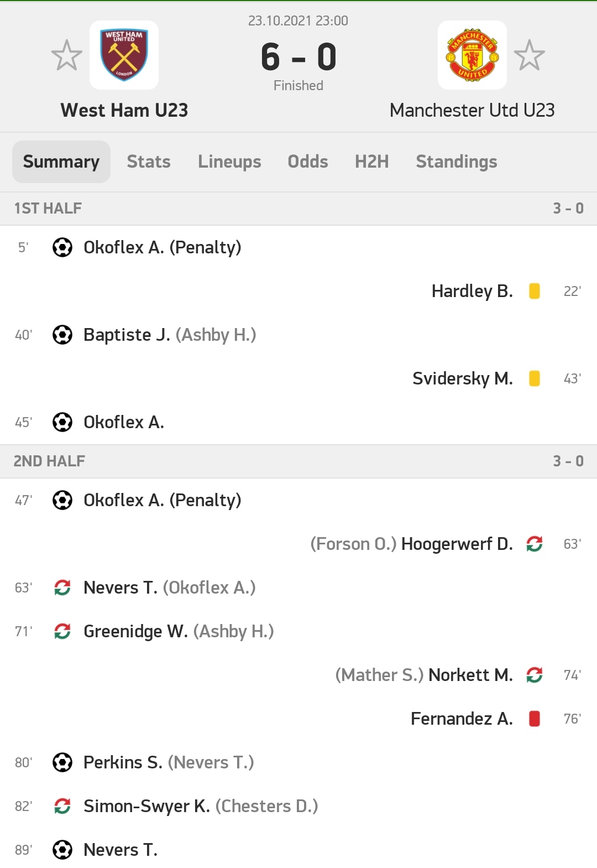Image resolution: width=597 pixels, height=868 pixels.
Task: Toggle favorite star for West Ham U23
Action: point(67,55)
